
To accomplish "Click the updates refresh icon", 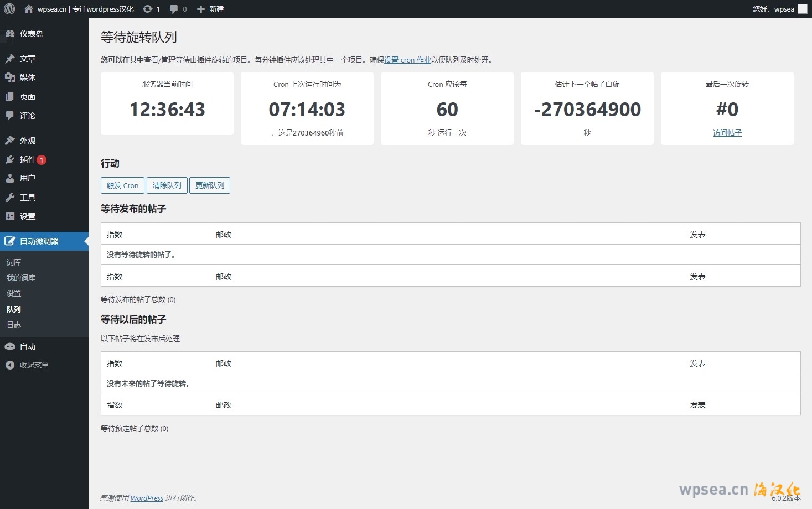I will pos(147,9).
